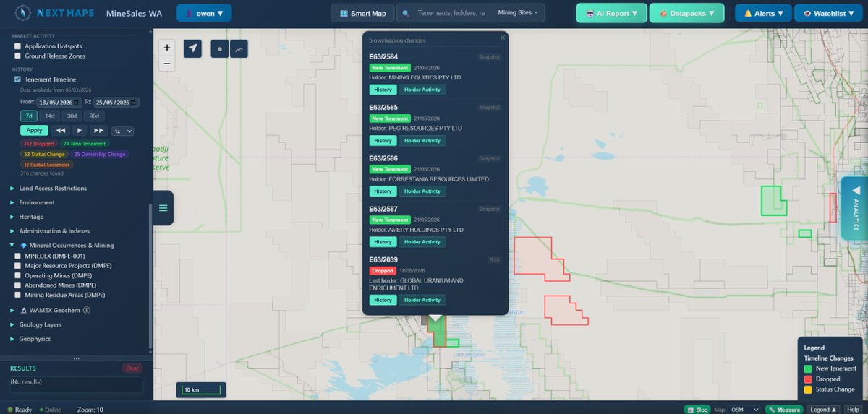
Task: Apply the timeline date range
Action: click(34, 131)
